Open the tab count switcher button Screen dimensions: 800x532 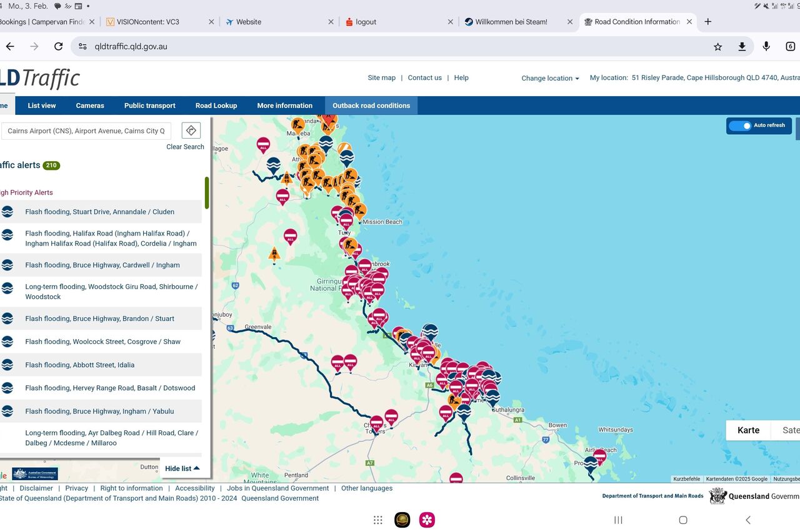[x=790, y=47]
